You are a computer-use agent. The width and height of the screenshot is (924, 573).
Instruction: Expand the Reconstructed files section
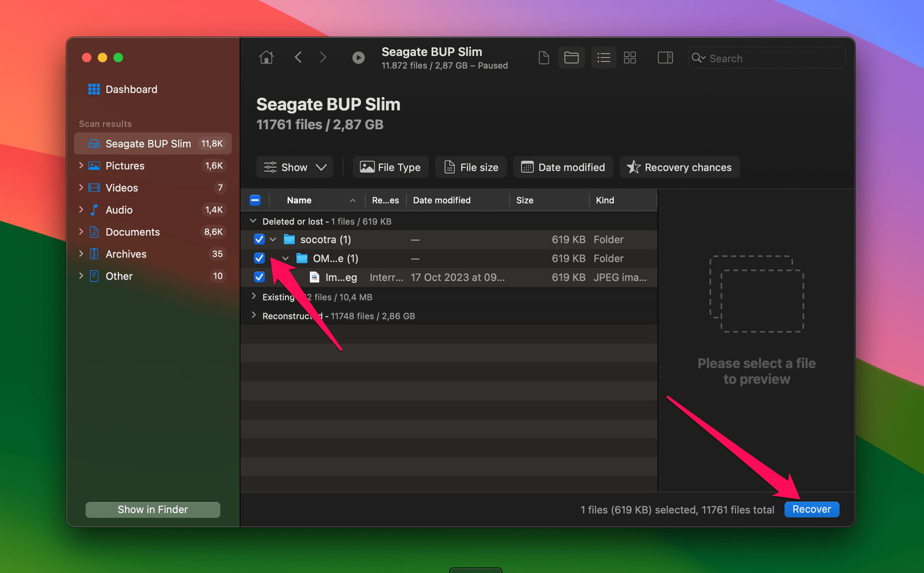pyautogui.click(x=254, y=316)
